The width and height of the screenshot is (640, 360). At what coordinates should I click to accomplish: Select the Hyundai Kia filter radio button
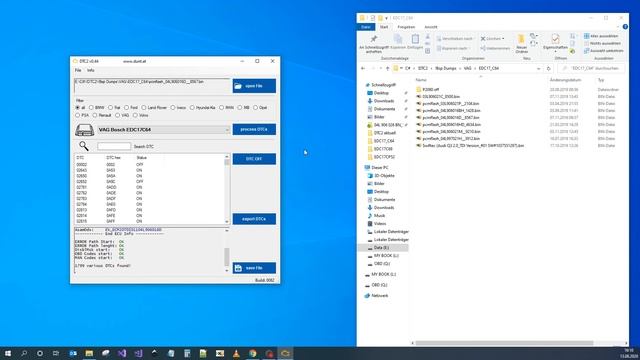tap(192, 108)
